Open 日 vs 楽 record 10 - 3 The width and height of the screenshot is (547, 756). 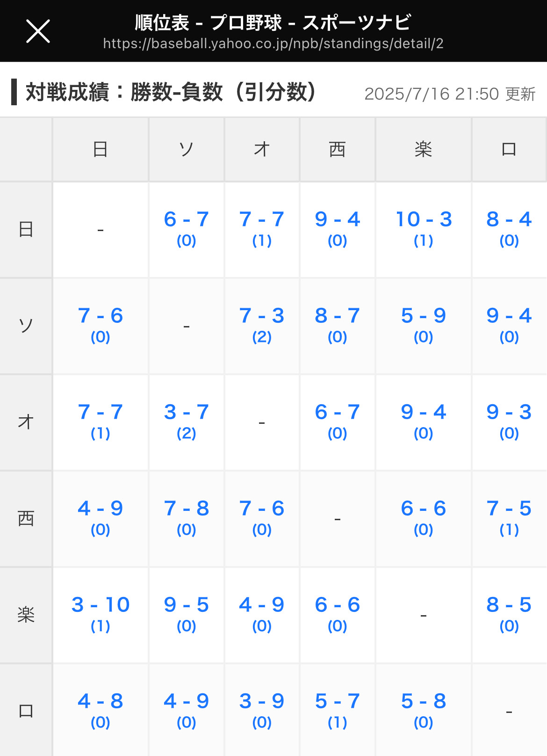coord(424,228)
